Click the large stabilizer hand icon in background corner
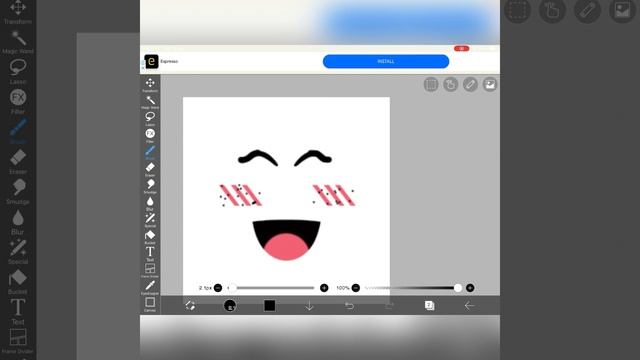 [552, 10]
